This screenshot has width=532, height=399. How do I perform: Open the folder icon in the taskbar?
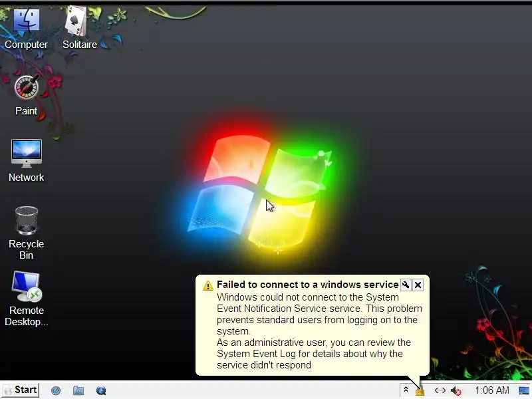point(78,390)
